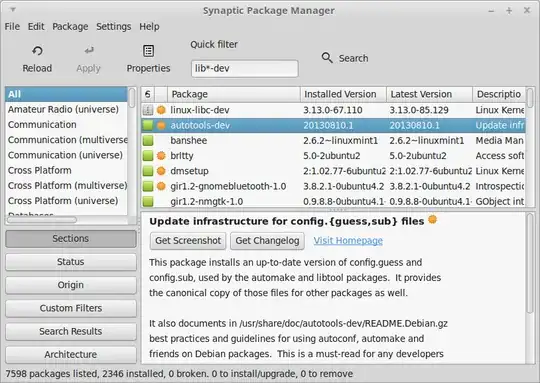The width and height of the screenshot is (540, 383).
Task: Select Communication (multiverse) section
Action: pyautogui.click(x=66, y=140)
